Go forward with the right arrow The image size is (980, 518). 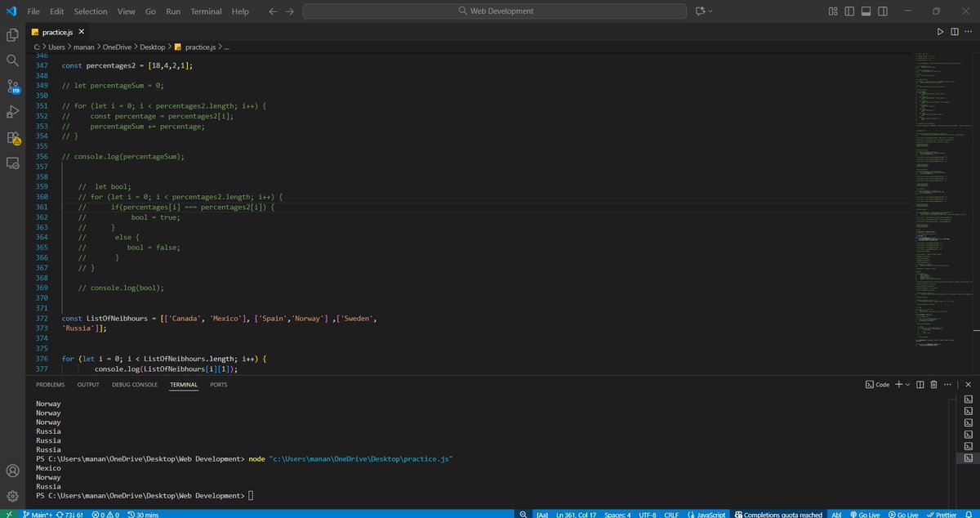pyautogui.click(x=290, y=11)
